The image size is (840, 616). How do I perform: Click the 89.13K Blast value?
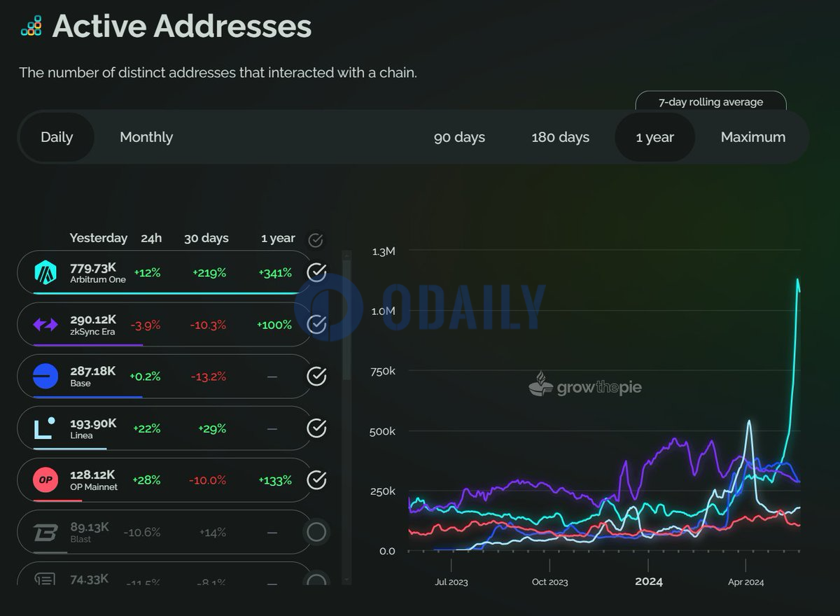90,527
